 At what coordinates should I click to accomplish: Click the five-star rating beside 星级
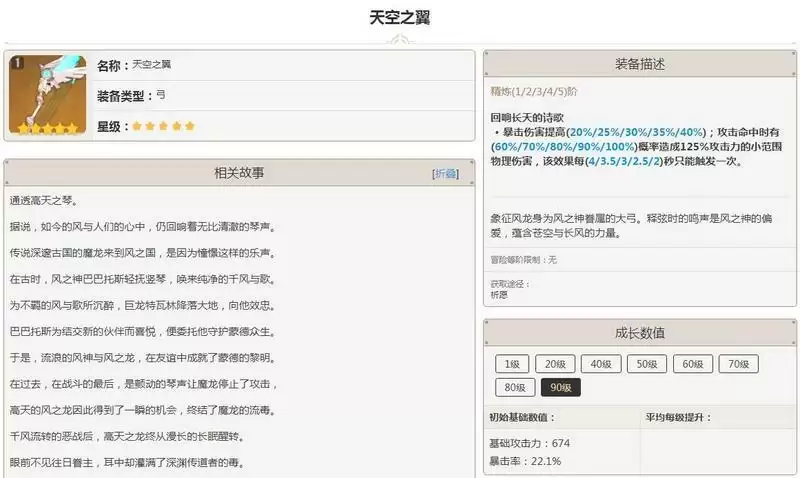(163, 126)
